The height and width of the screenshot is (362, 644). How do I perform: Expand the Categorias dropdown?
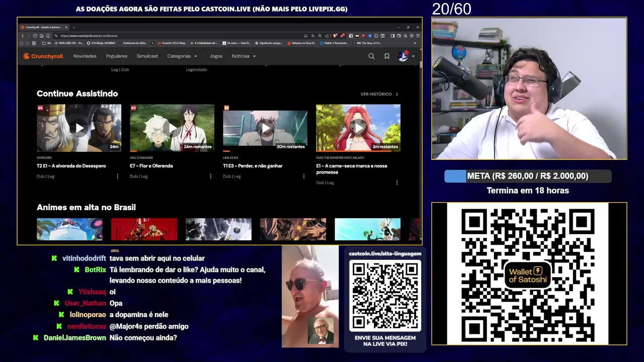click(x=182, y=56)
